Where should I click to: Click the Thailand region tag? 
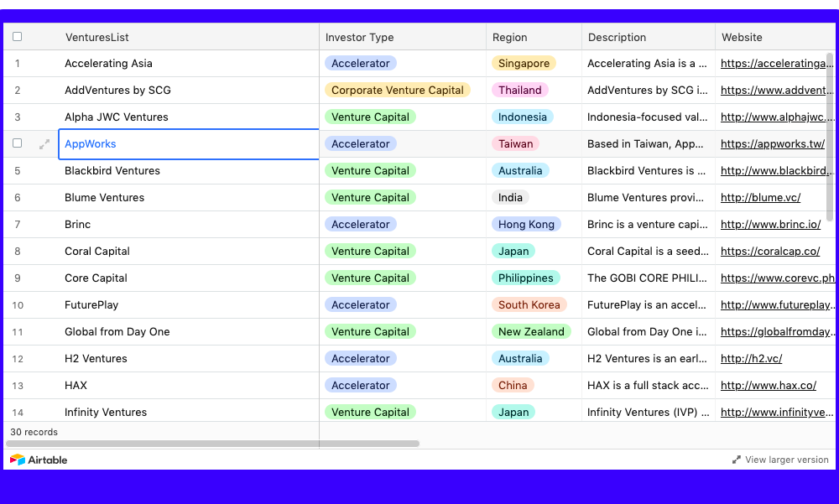click(519, 90)
